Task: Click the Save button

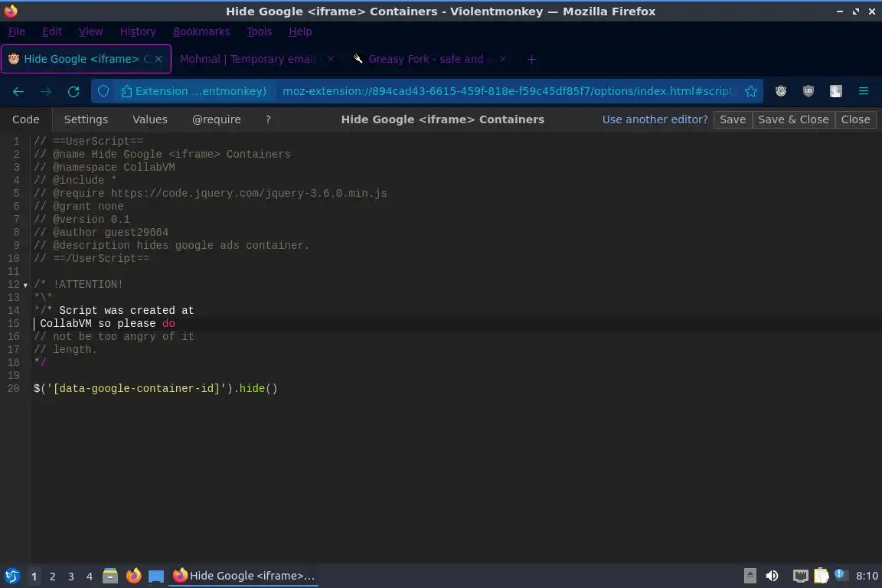Action: 733,119
